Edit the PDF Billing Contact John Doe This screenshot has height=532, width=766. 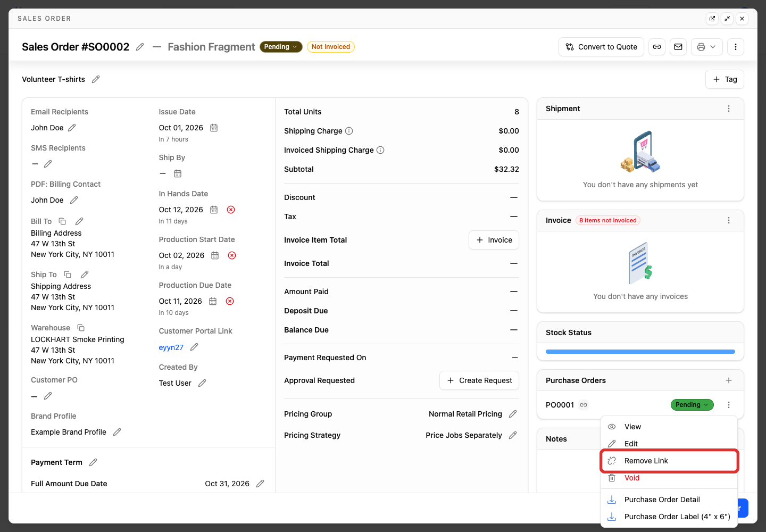click(74, 200)
